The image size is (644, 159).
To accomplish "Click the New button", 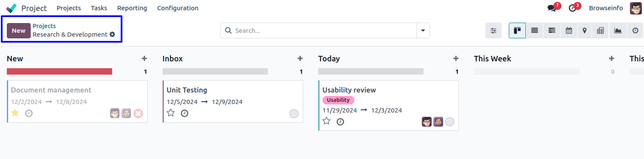I will point(19,31).
